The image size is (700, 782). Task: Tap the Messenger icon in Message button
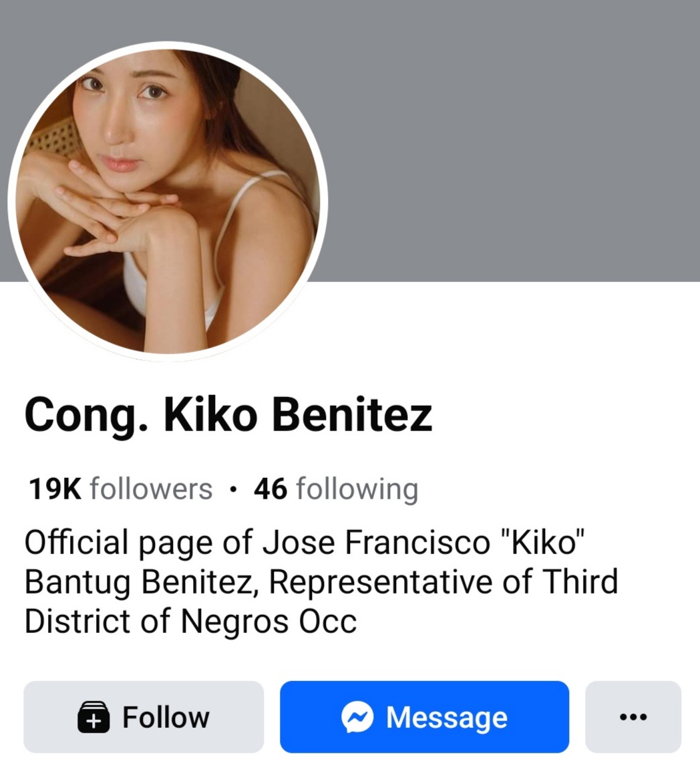pos(357,717)
